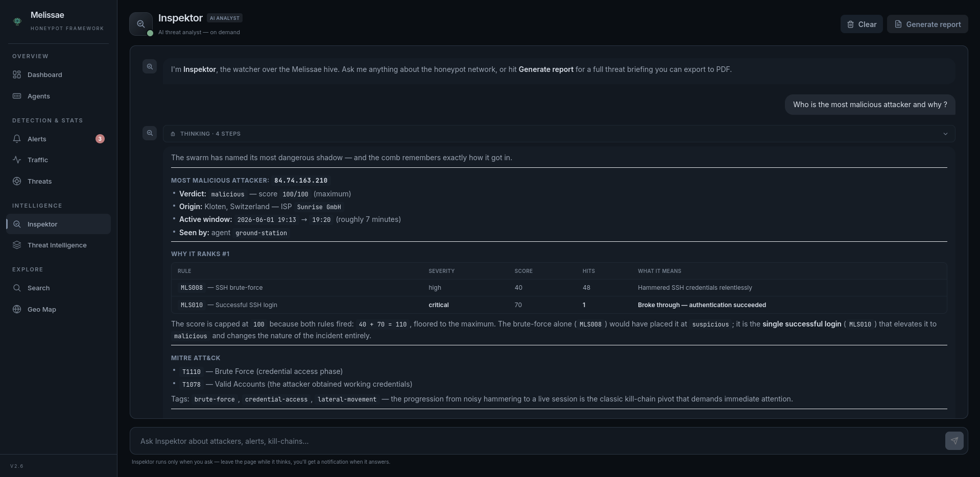980x477 pixels.
Task: Click the AI Analyst badge
Action: click(x=225, y=18)
